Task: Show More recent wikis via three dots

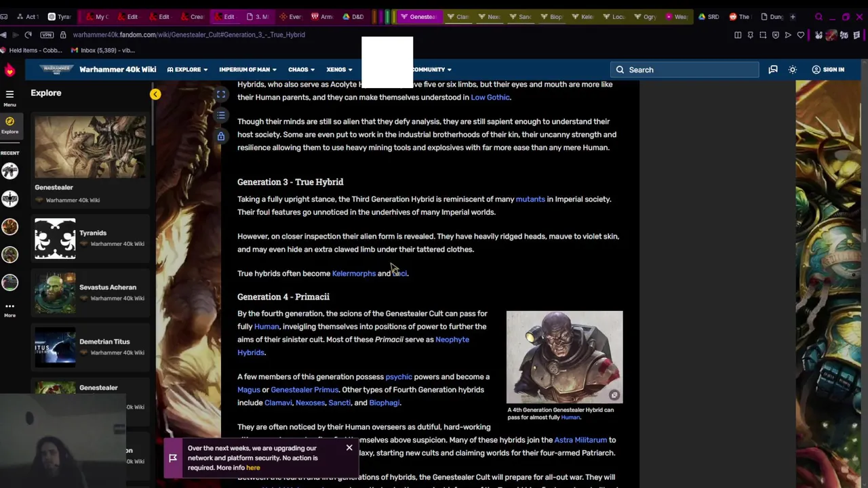Action: (x=9, y=309)
